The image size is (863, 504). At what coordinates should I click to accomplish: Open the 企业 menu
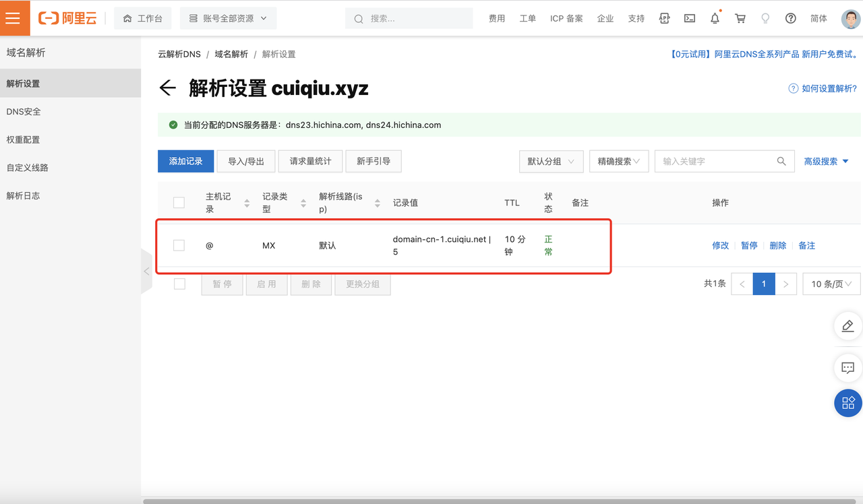605,19
